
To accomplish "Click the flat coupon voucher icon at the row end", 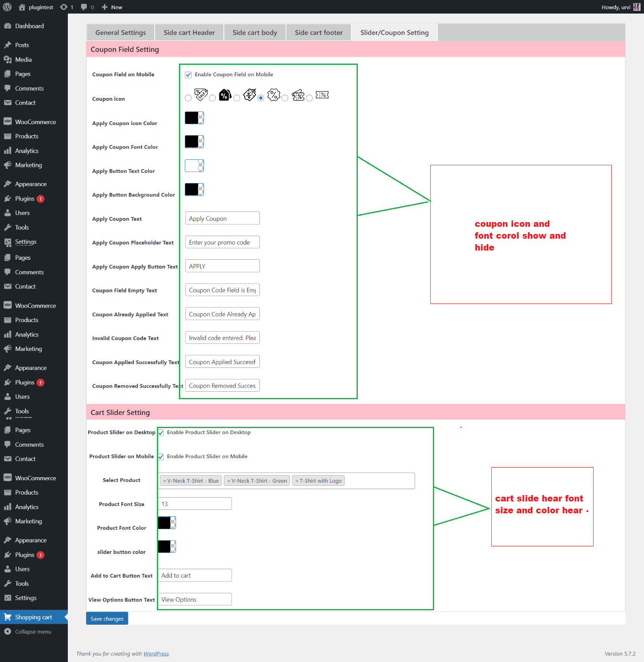I will click(322, 95).
